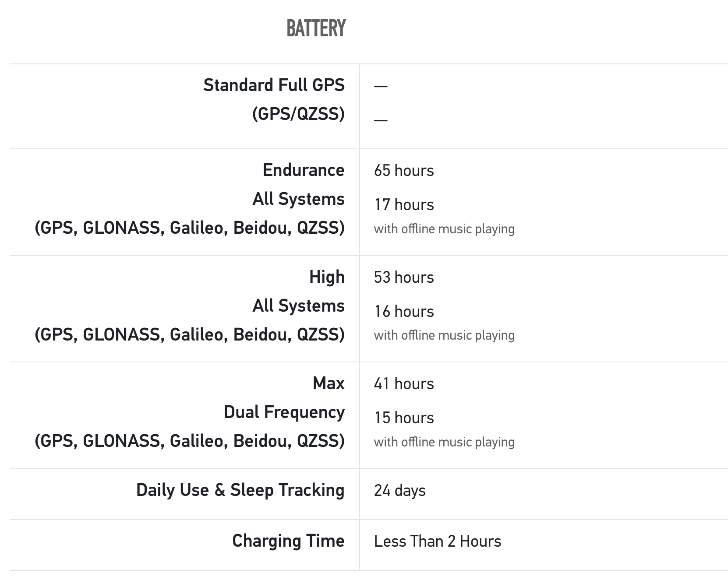Screen dimensions: 728x576
Task: Click the offline music note under 17 hours
Action: pyautogui.click(x=444, y=229)
